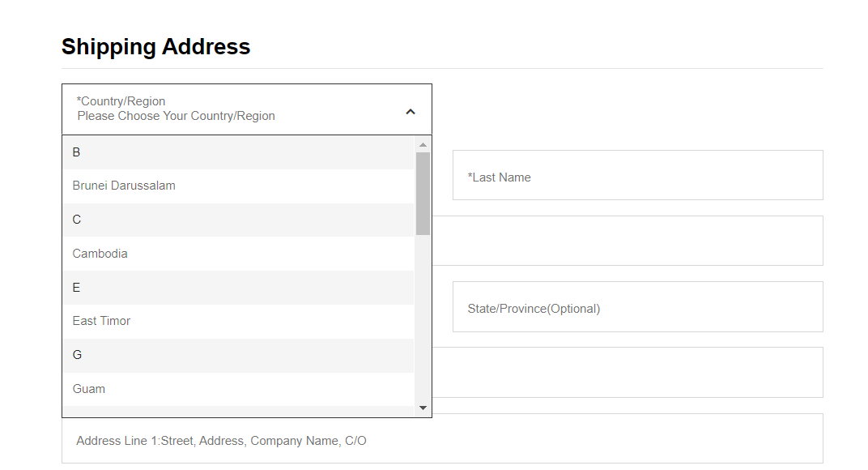Select Guam from the dropdown options
The height and width of the screenshot is (470, 868).
[89, 389]
